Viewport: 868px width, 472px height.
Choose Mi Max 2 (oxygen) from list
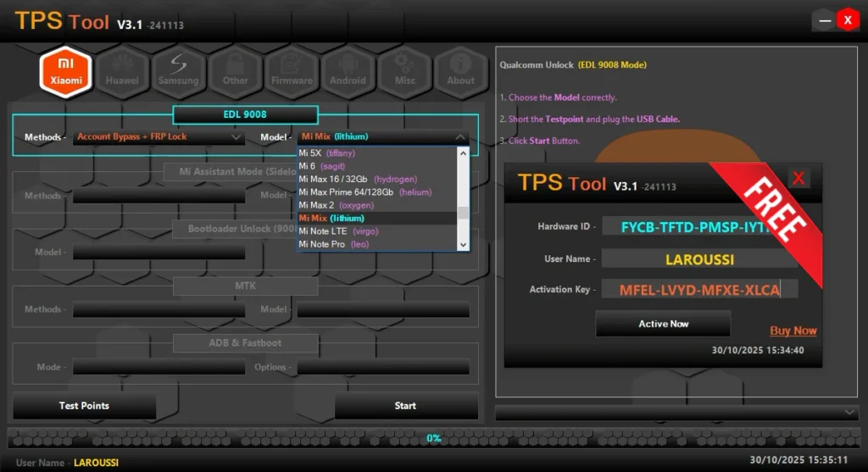click(336, 205)
